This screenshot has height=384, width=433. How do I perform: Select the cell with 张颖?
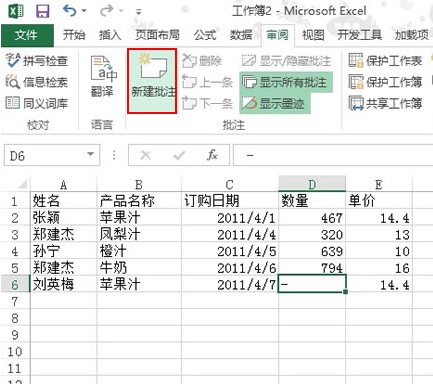click(x=63, y=218)
